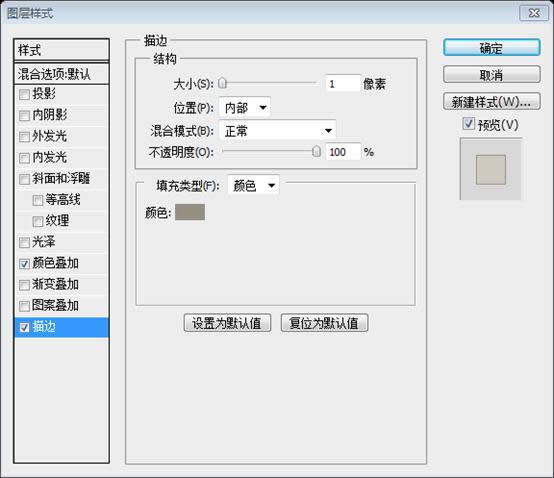Image resolution: width=554 pixels, height=478 pixels.
Task: Enable the 投影 drop shadow checkbox
Action: pyautogui.click(x=24, y=94)
